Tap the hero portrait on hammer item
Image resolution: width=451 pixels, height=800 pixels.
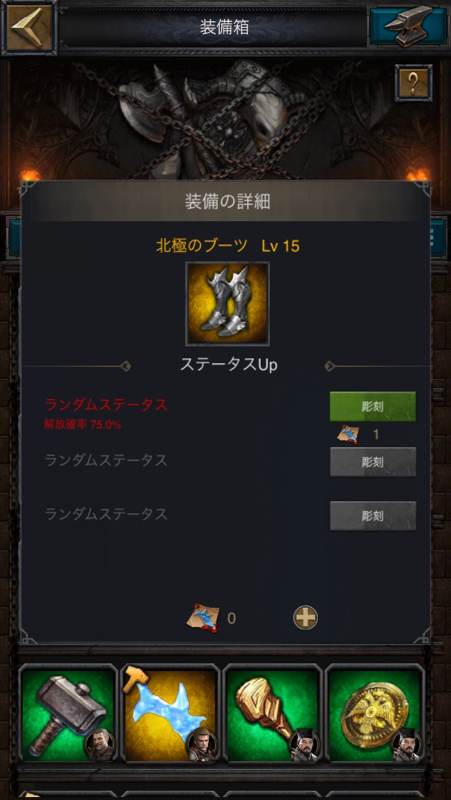(x=100, y=745)
